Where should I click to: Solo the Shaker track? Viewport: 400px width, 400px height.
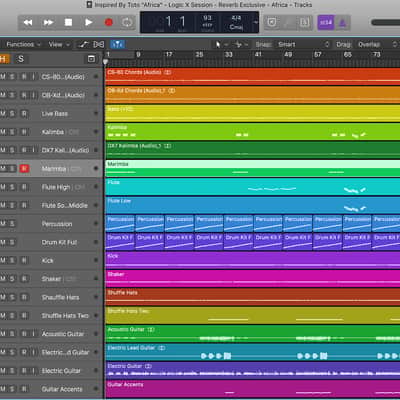(12, 279)
